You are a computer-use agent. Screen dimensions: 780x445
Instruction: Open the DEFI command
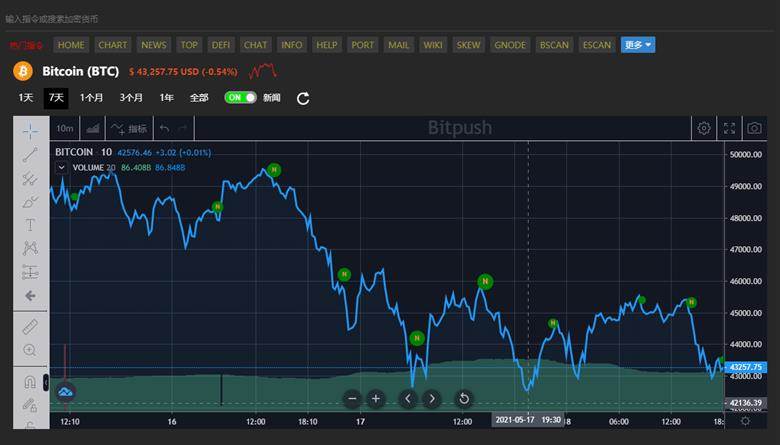pos(221,45)
